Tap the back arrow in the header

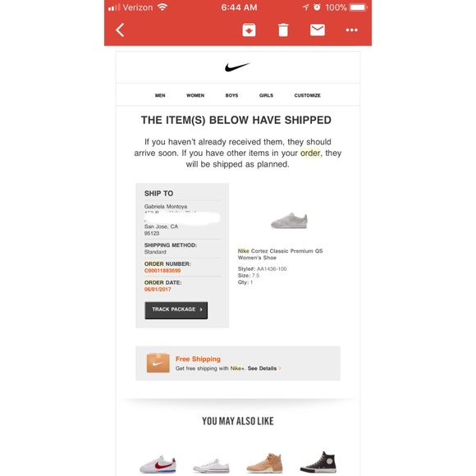pyautogui.click(x=120, y=30)
